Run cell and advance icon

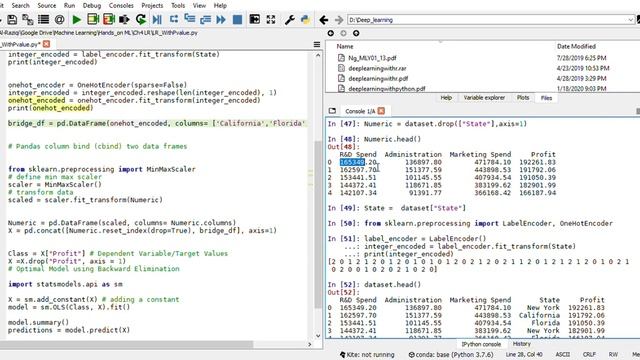(109, 20)
